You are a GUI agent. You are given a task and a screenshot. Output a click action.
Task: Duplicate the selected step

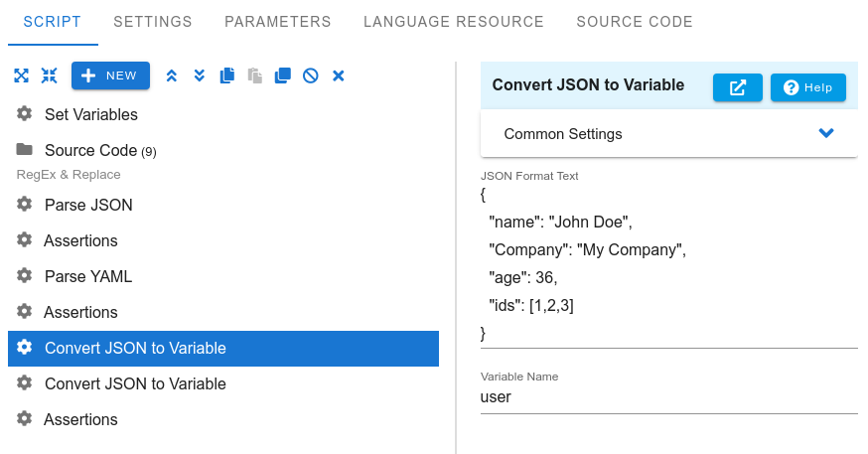tap(283, 76)
